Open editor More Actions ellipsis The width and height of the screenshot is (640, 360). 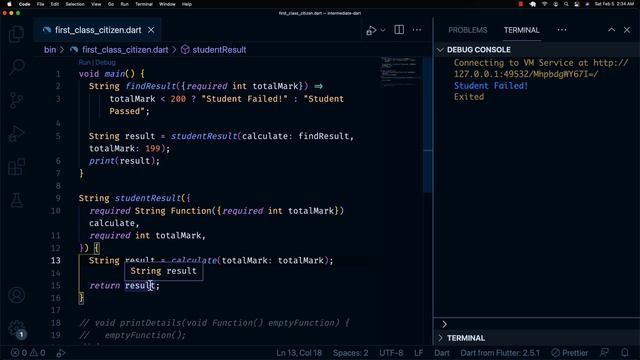[x=417, y=30]
